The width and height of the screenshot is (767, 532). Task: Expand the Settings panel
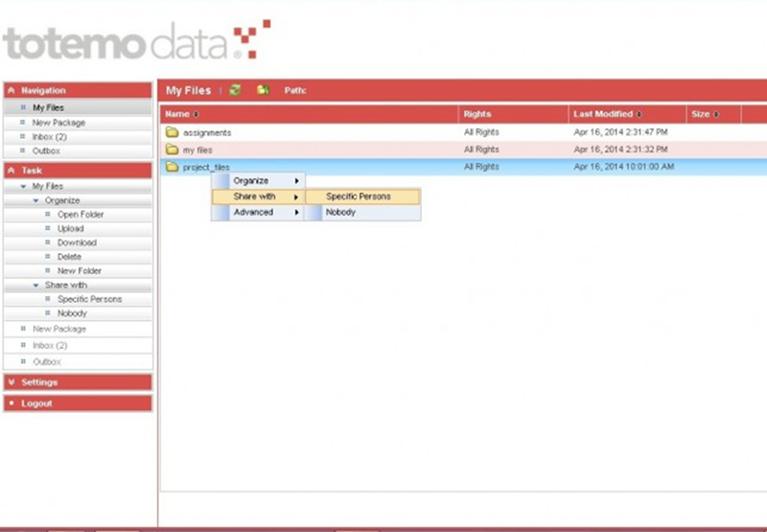click(x=12, y=382)
